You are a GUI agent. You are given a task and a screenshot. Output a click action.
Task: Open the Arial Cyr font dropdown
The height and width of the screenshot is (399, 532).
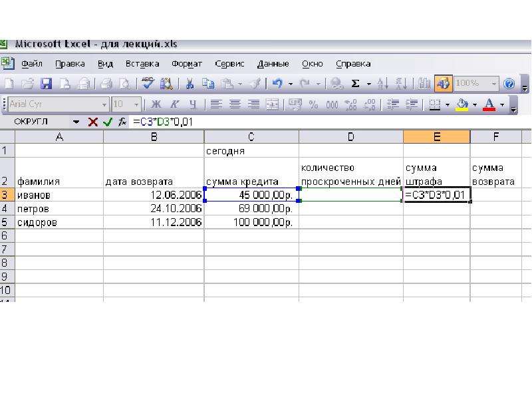click(x=104, y=105)
